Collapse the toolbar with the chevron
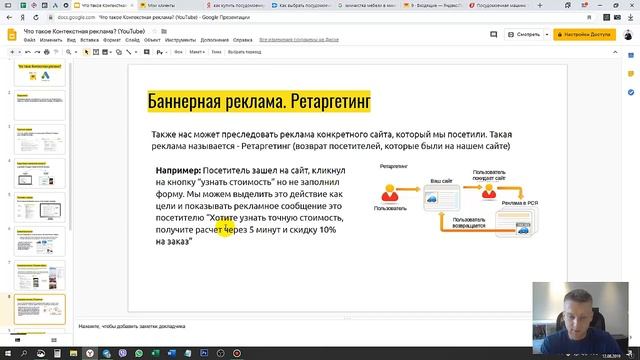 coord(615,52)
